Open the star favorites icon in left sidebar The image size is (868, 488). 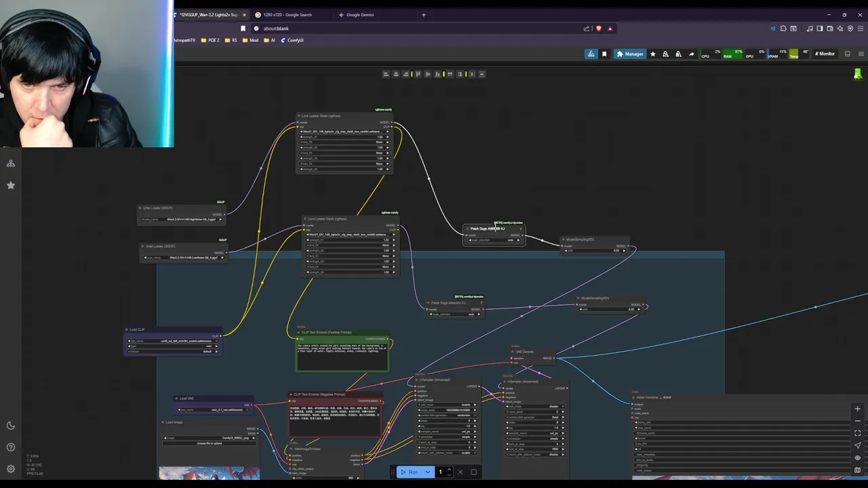(11, 185)
